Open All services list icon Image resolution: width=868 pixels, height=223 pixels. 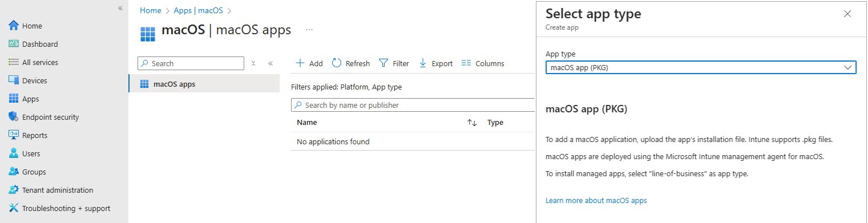point(14,62)
